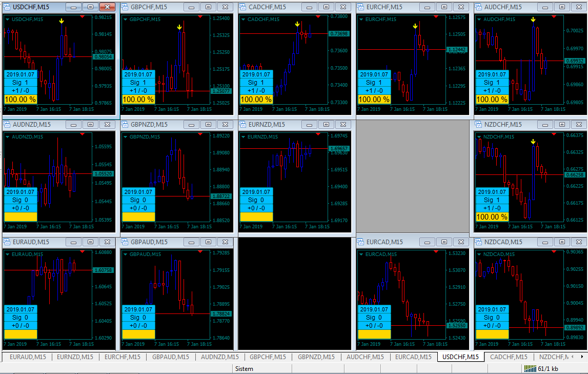Click the chart icon in USDCHF,M15 title bar

pyautogui.click(x=7, y=7)
